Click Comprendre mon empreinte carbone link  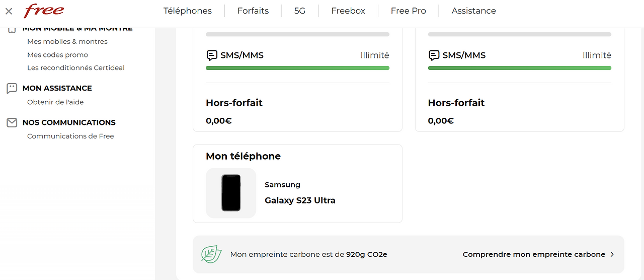click(534, 254)
